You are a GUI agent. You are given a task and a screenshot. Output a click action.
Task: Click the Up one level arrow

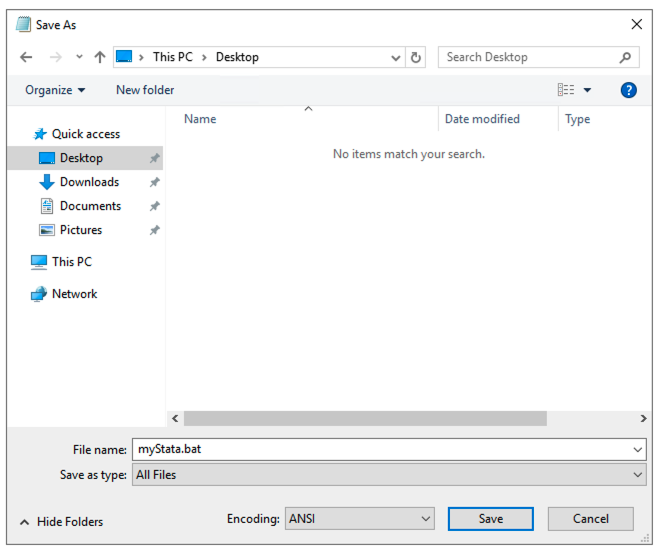click(x=99, y=57)
